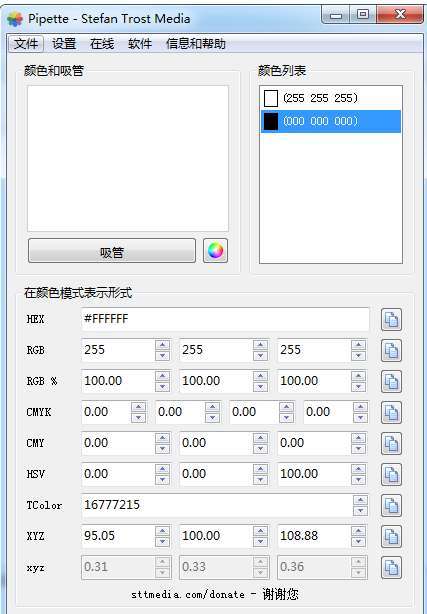The image size is (427, 614).
Task: Copy the RGB % values
Action: [391, 381]
